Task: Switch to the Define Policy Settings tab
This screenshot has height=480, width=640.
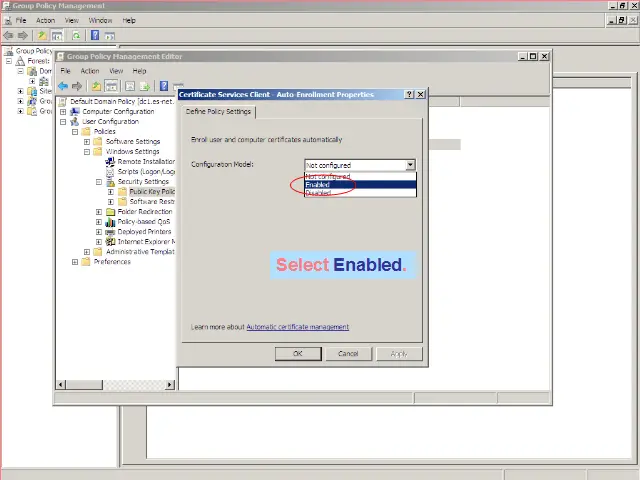Action: click(x=218, y=112)
